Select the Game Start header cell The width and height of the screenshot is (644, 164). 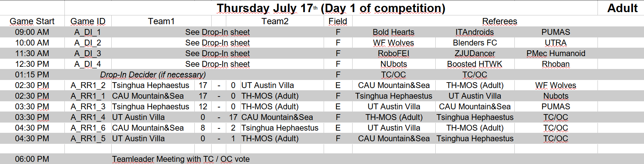[x=32, y=21]
